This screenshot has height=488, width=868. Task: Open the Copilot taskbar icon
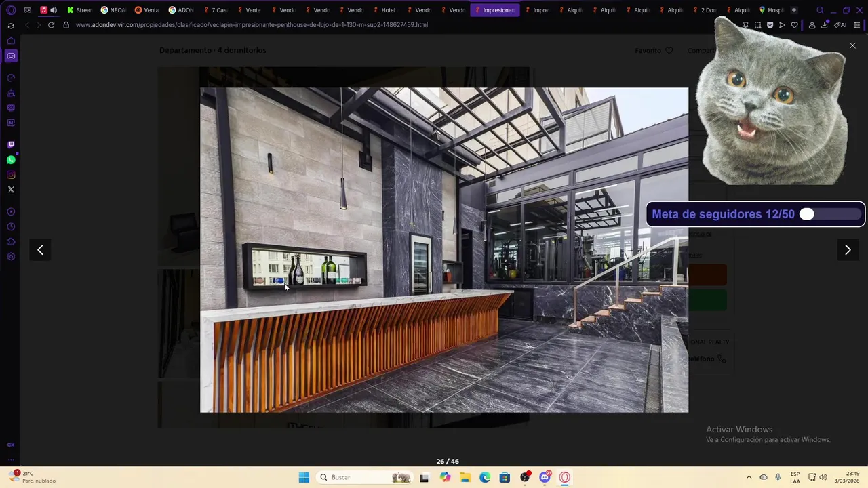445,478
